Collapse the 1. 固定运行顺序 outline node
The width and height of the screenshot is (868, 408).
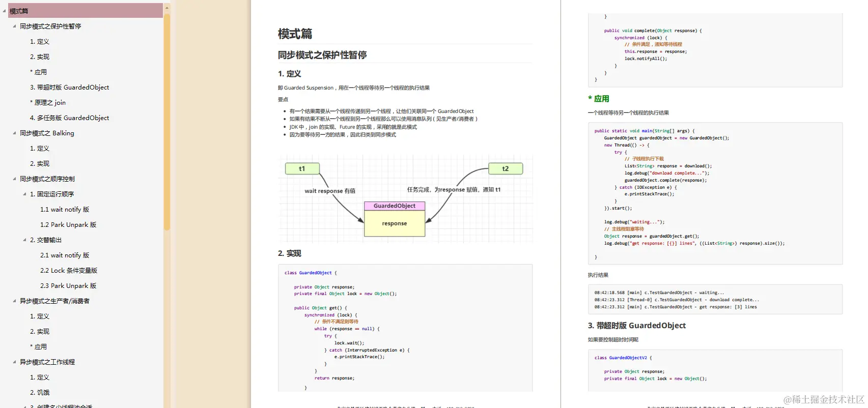24,194
